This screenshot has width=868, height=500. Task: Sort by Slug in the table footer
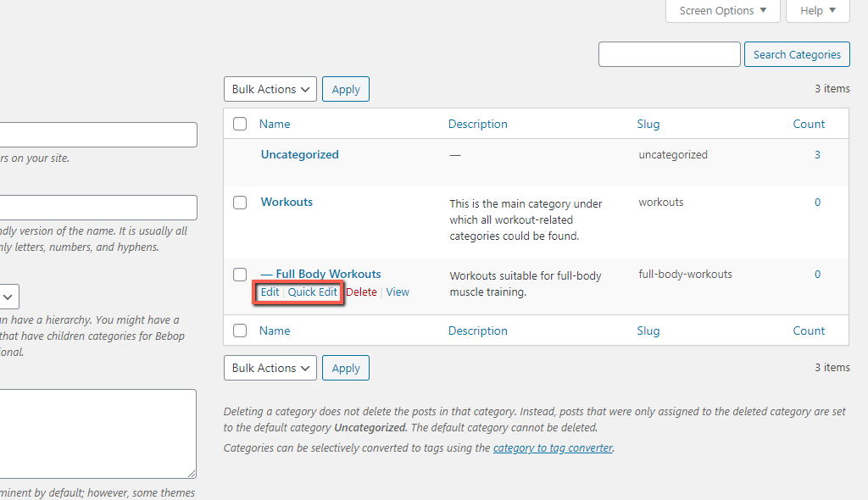648,331
